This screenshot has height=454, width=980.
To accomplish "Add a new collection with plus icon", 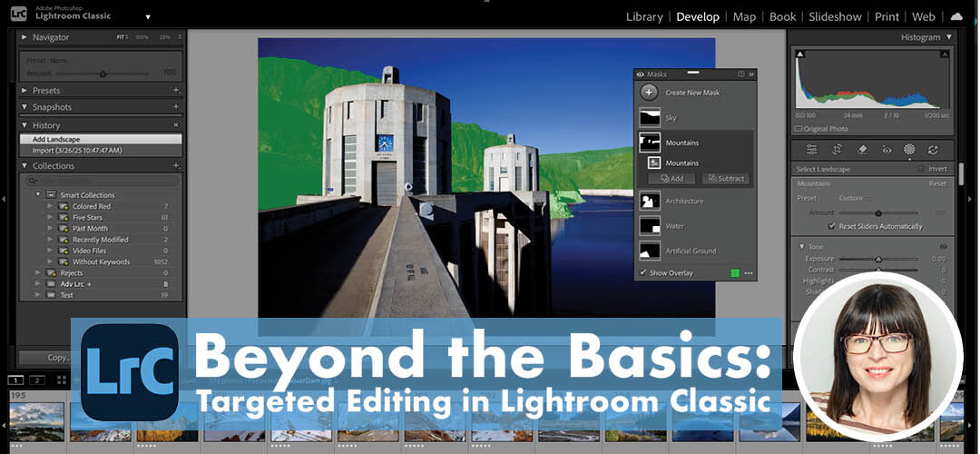I will pos(176,166).
